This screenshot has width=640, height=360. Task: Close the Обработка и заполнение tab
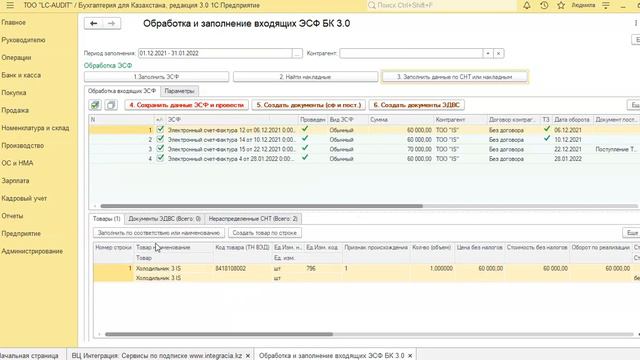pos(410,356)
